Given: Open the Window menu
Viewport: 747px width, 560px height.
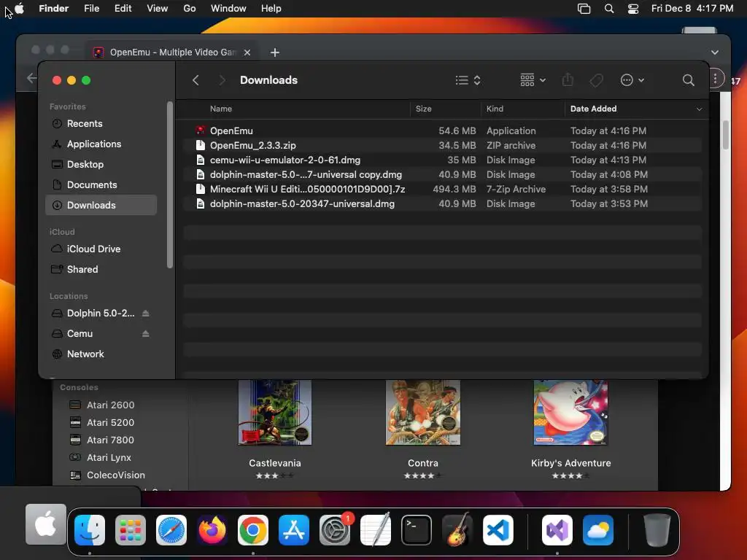Looking at the screenshot, I should click(228, 9).
